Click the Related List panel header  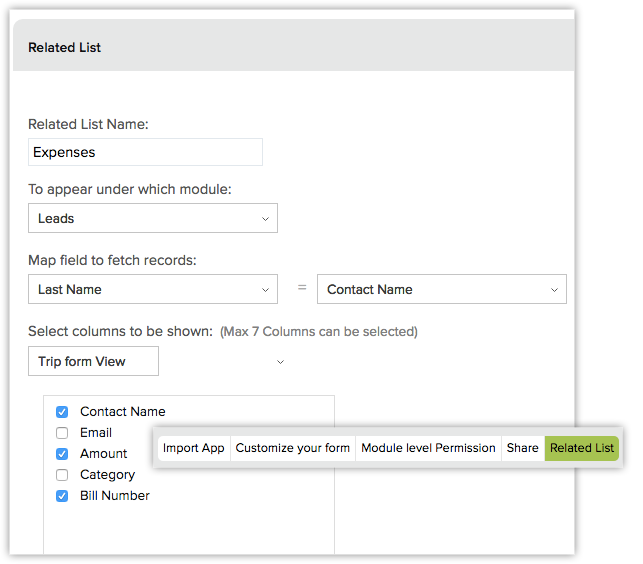coord(292,47)
